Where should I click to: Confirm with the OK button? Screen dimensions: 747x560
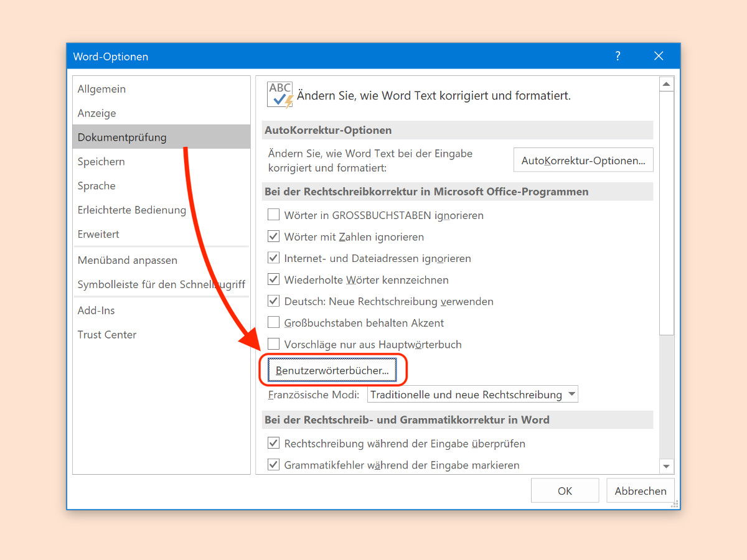(565, 491)
